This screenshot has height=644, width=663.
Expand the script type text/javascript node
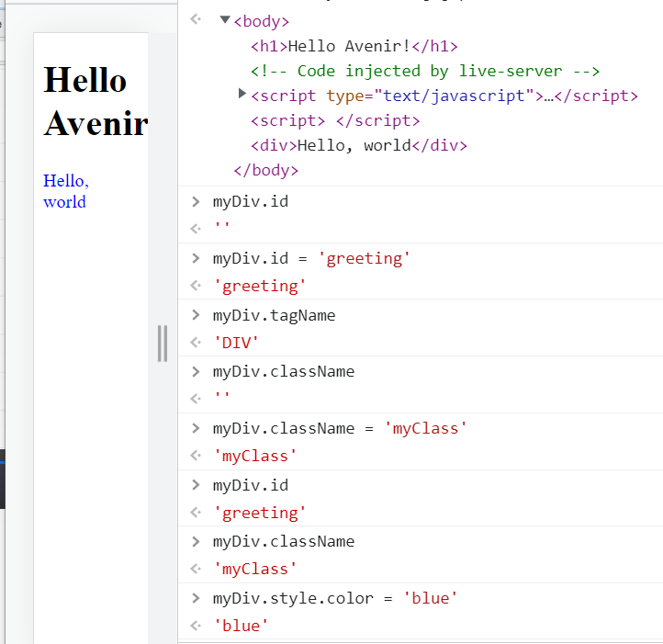[x=242, y=93]
